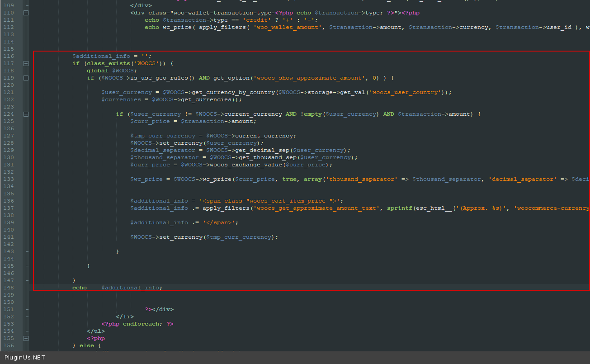
Task: Click the "global $WOOCS;" statement
Action: point(112,71)
